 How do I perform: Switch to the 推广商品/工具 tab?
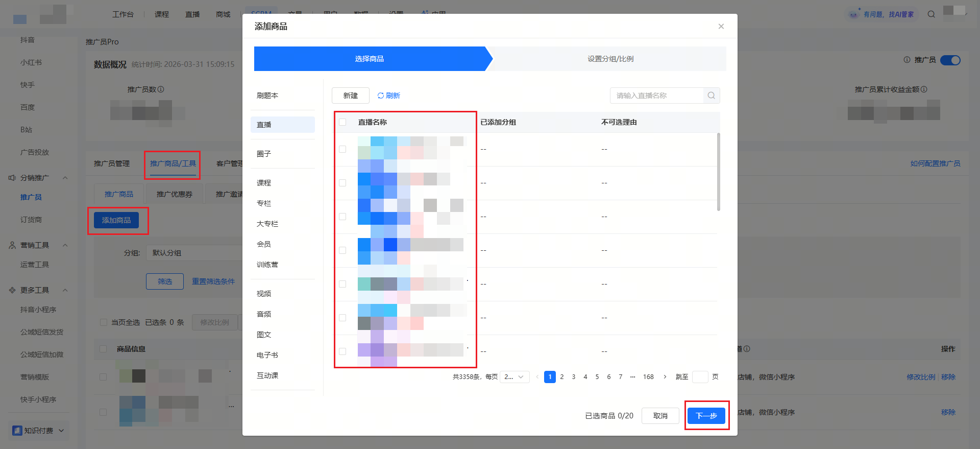tap(173, 163)
